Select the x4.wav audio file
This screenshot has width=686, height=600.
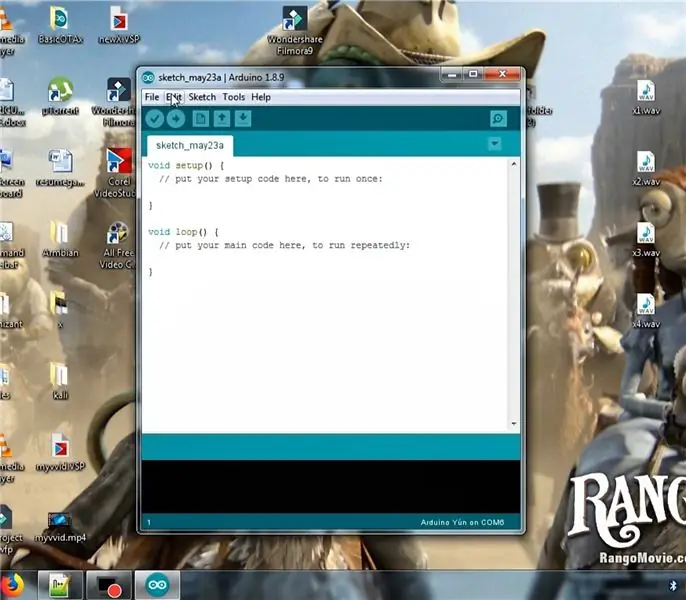pyautogui.click(x=646, y=311)
